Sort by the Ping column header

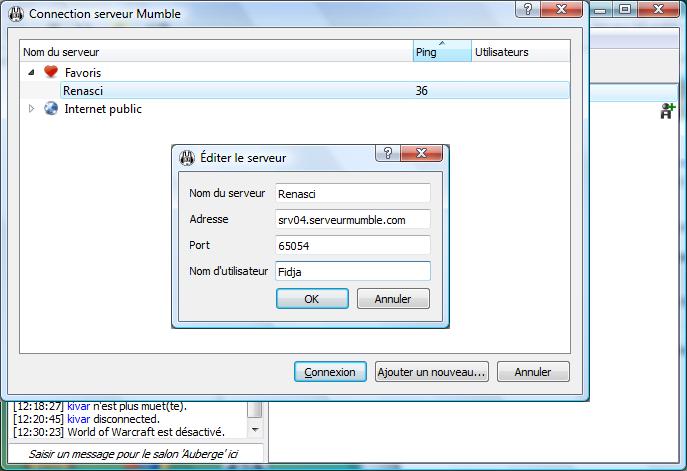pos(442,51)
